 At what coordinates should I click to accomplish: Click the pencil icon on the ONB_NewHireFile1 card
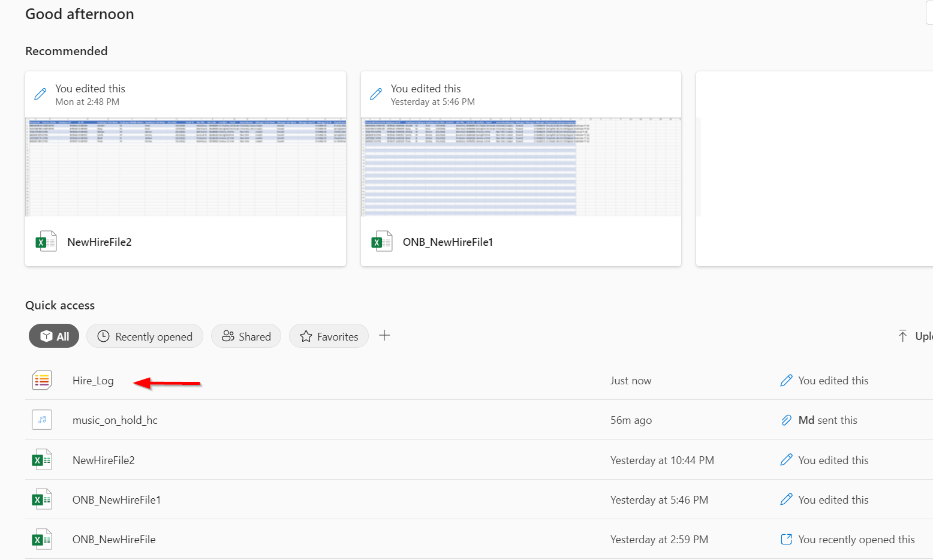pyautogui.click(x=376, y=94)
